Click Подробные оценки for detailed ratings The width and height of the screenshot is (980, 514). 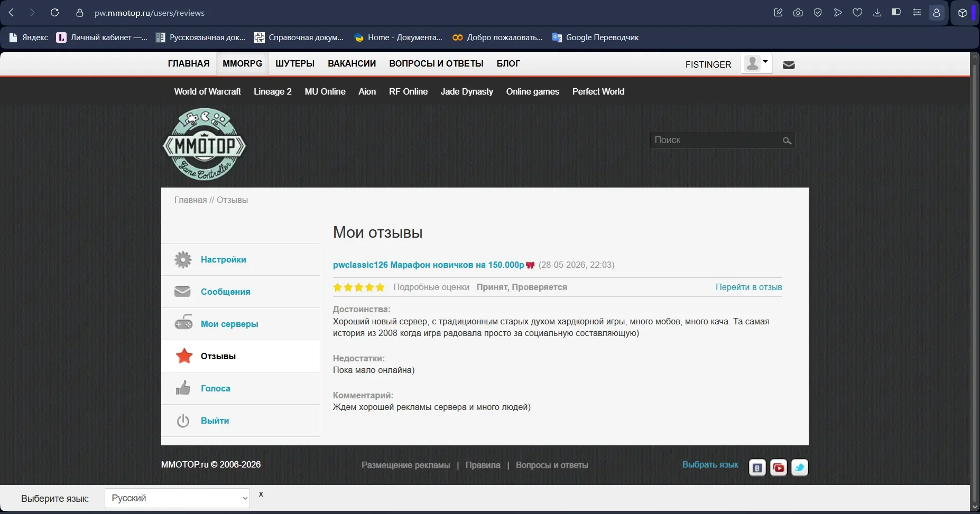click(x=431, y=287)
